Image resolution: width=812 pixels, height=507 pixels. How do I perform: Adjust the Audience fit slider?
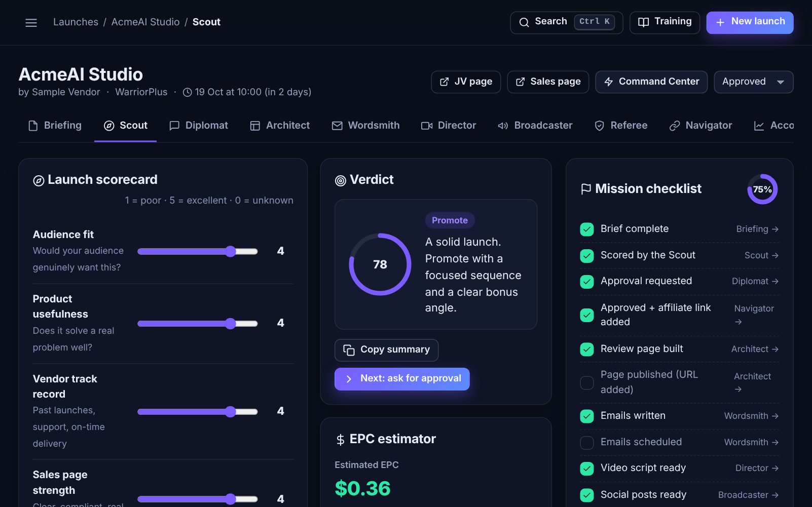point(198,252)
